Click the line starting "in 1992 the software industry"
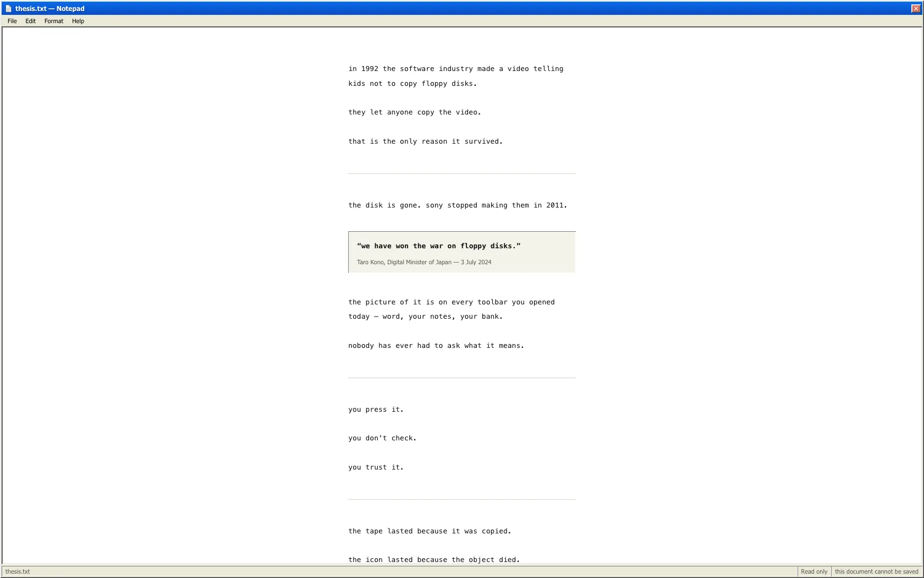Viewport: 924px width, 578px height. click(x=456, y=69)
